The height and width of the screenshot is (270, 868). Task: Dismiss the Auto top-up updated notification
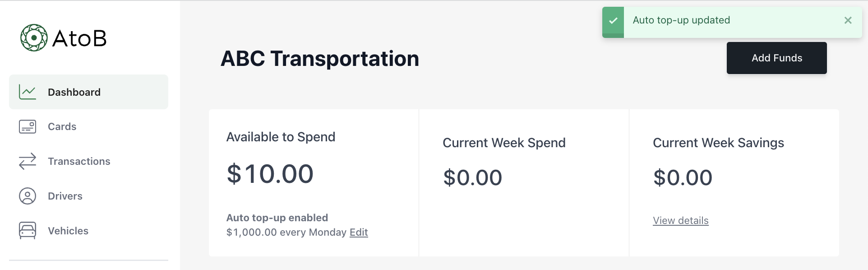coord(847,20)
